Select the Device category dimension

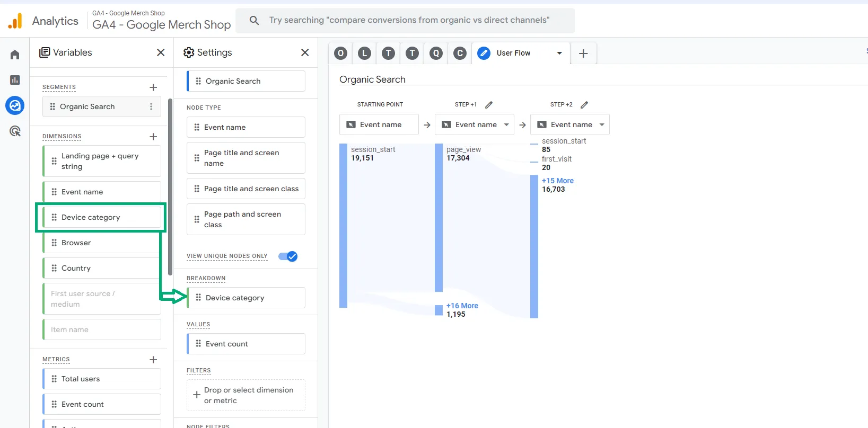click(x=102, y=217)
